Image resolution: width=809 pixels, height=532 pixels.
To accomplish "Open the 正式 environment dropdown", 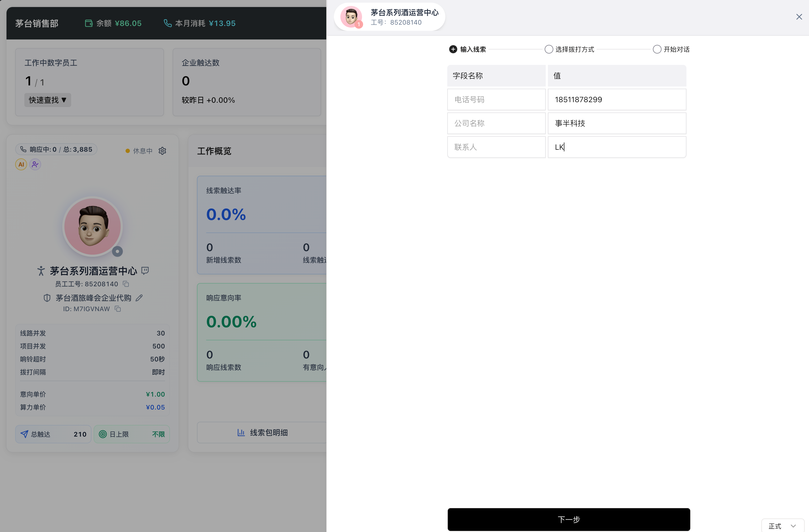I will (782, 526).
